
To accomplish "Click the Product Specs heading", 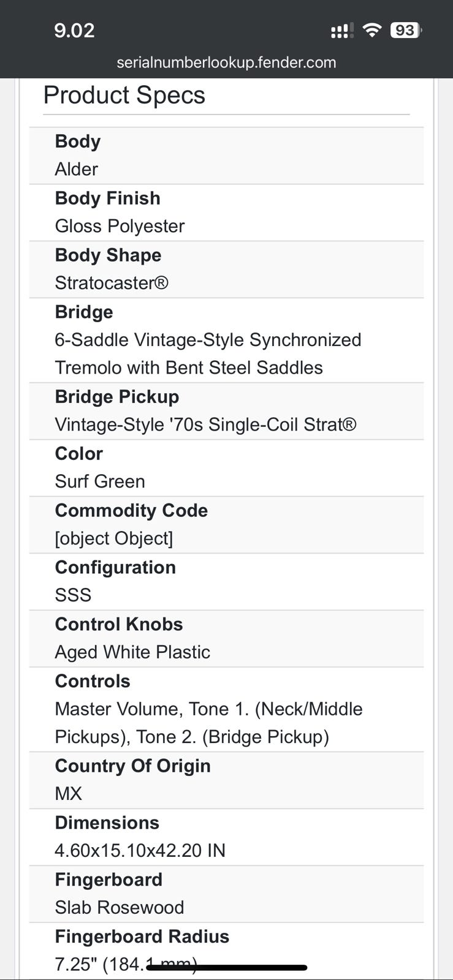I will 124,96.
